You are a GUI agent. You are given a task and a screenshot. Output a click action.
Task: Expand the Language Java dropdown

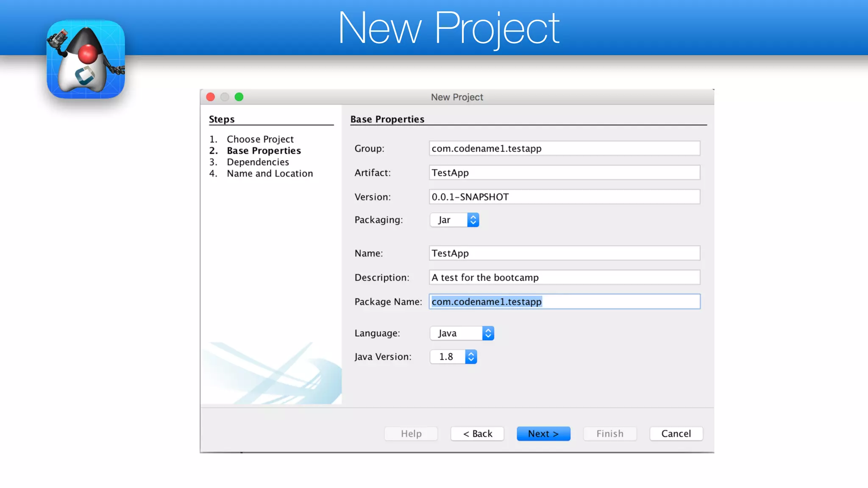click(x=462, y=333)
